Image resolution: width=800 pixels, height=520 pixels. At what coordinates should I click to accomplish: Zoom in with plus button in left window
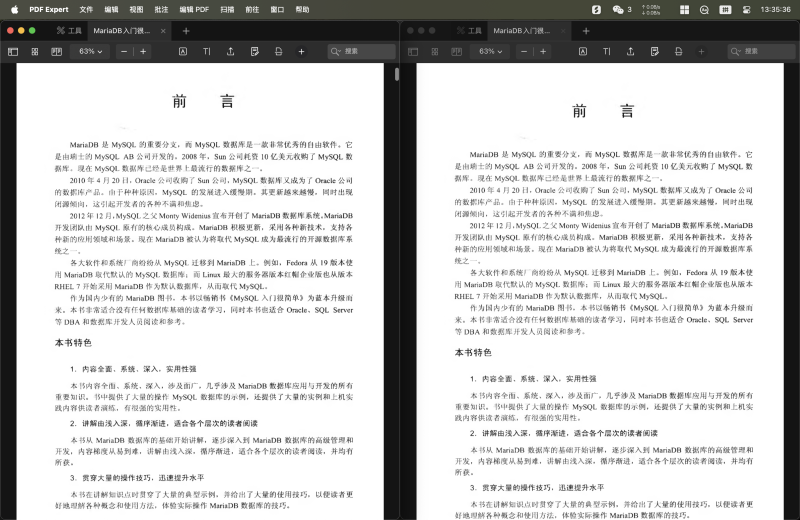pos(143,51)
